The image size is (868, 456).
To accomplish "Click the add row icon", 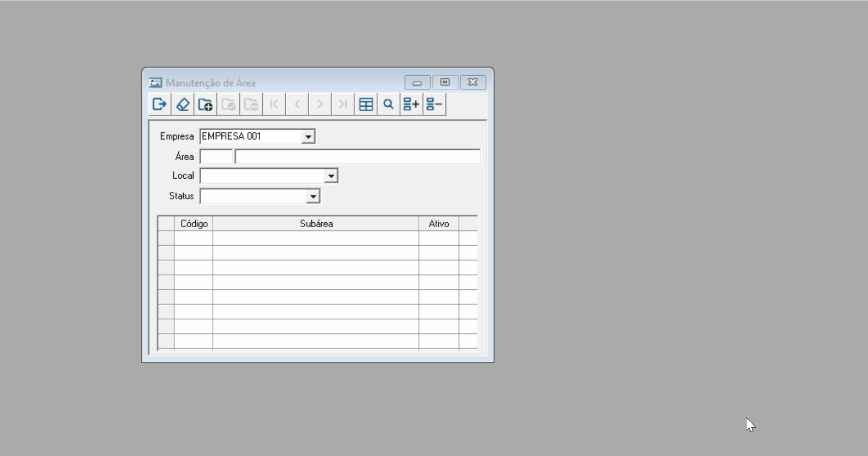I will 411,104.
